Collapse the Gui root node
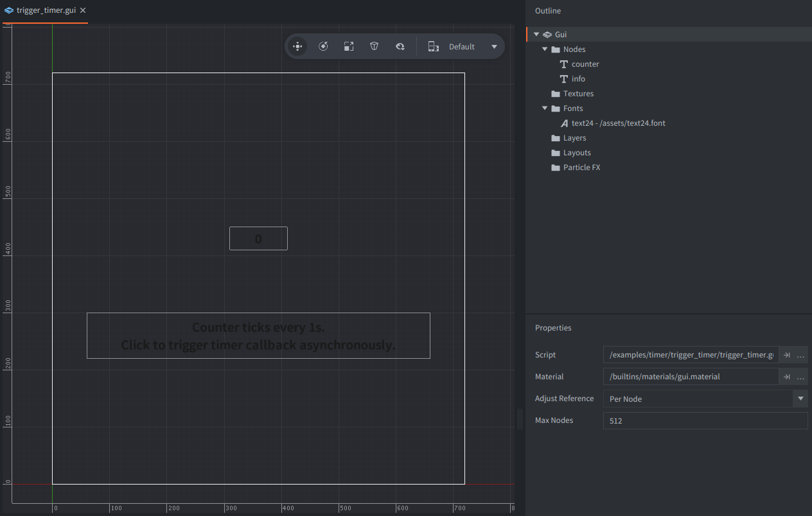The image size is (812, 516). tap(536, 35)
